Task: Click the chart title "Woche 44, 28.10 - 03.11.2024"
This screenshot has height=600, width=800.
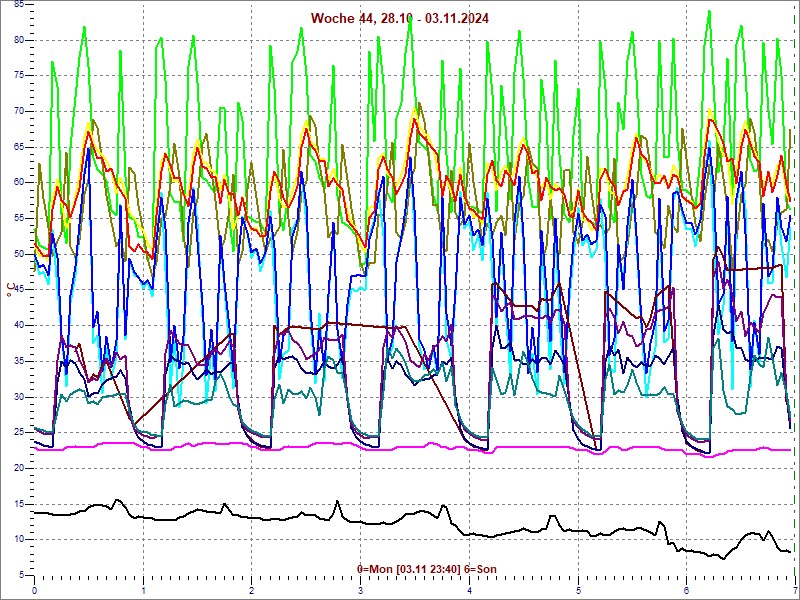Action: pos(399,18)
